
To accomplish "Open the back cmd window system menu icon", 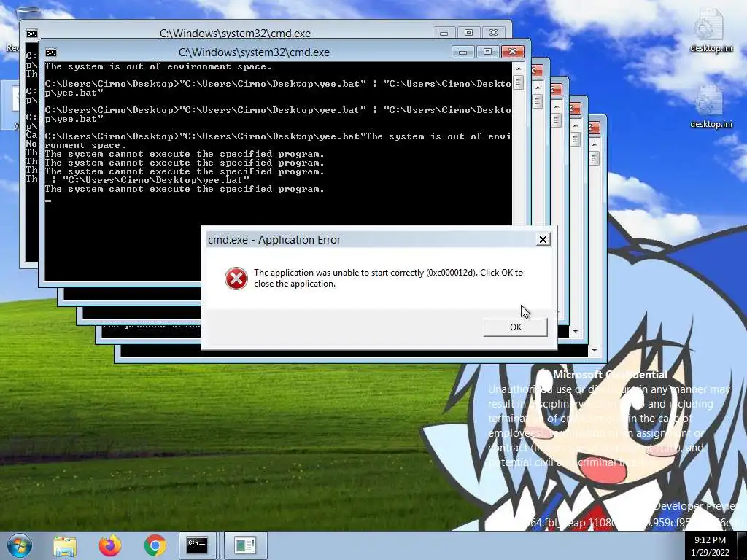I will coord(31,34).
